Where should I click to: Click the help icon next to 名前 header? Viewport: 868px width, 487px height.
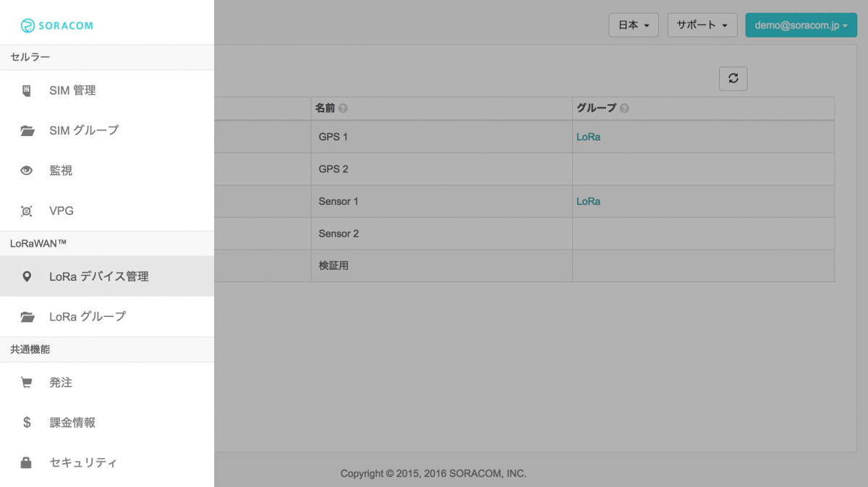(343, 109)
